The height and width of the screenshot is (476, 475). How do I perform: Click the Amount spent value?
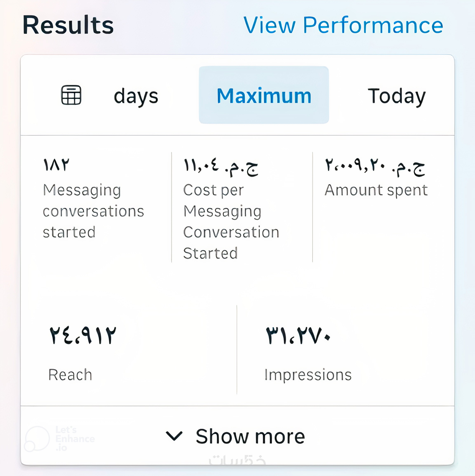tap(375, 167)
